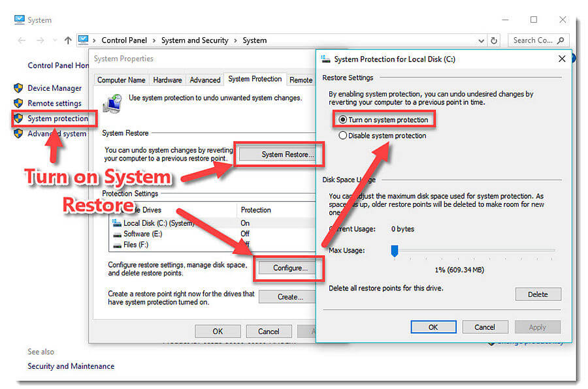Click the refresh icon in address bar
This screenshot has width=588, height=389.
pyautogui.click(x=494, y=40)
